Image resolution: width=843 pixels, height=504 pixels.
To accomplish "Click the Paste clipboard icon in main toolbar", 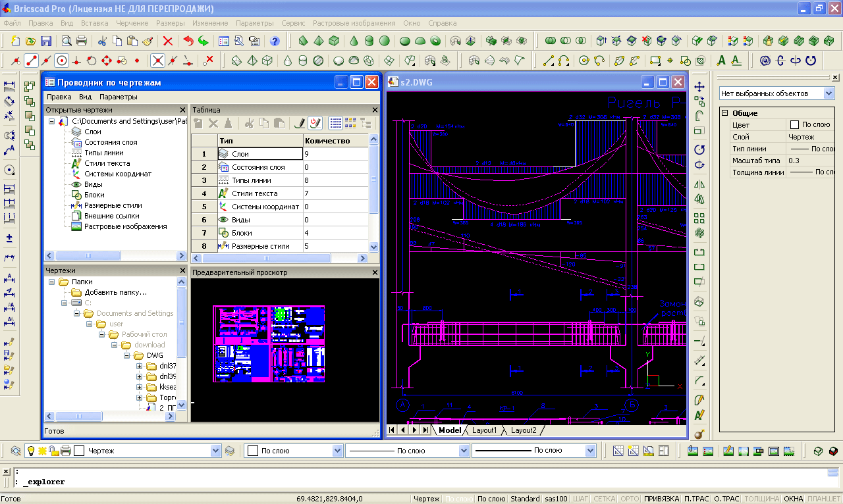I will [132, 41].
